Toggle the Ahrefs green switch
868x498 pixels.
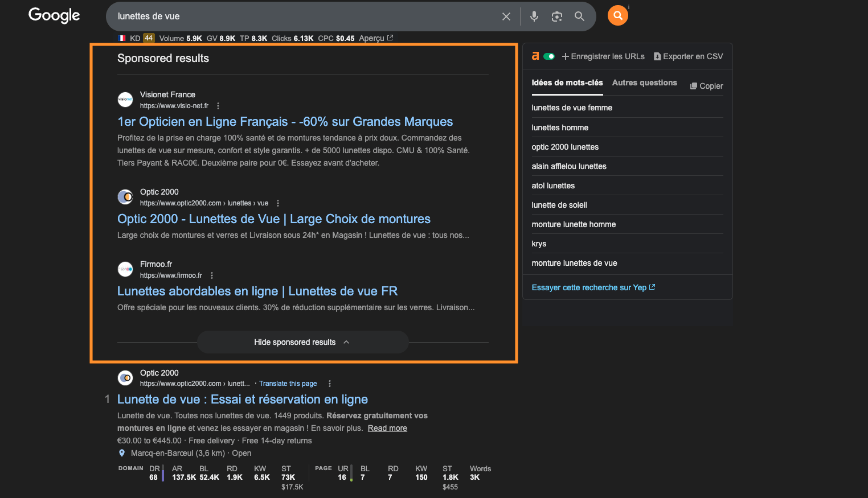click(549, 56)
